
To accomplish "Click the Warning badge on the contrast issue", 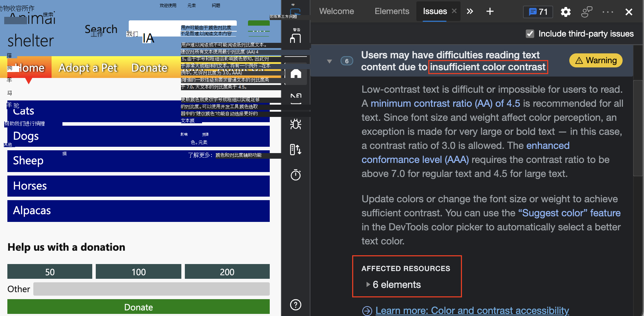I will point(596,60).
